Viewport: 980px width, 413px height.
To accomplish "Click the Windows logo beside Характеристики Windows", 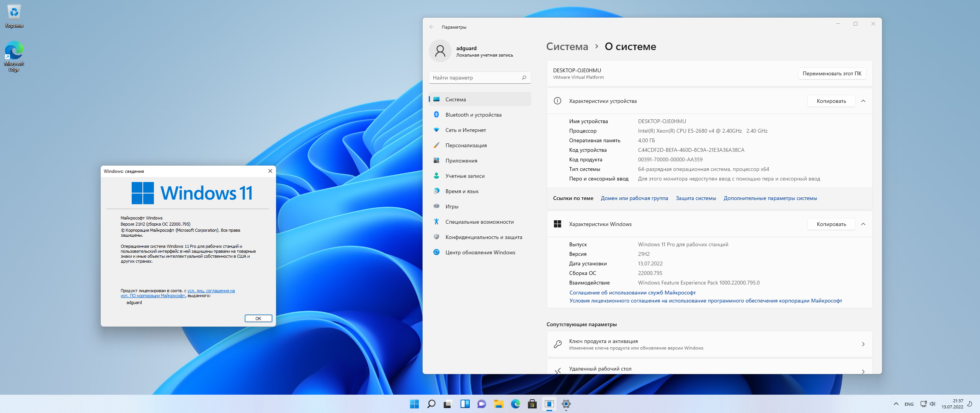I will coord(557,224).
